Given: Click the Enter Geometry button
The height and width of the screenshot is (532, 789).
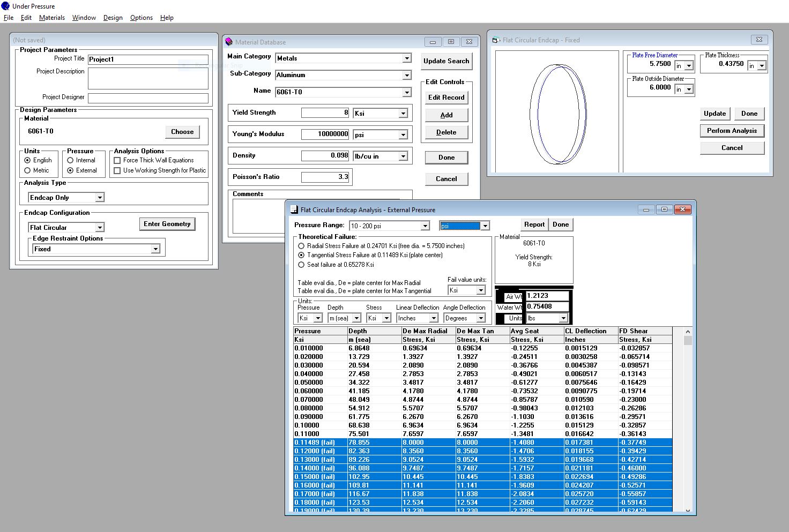Looking at the screenshot, I should pyautogui.click(x=167, y=224).
